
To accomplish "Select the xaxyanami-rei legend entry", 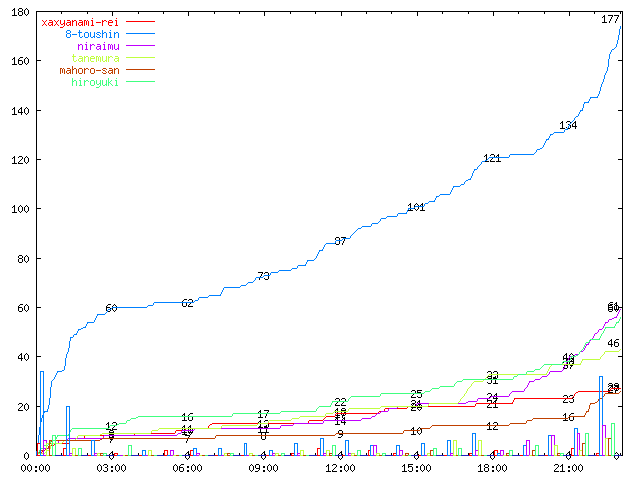I will coord(80,22).
